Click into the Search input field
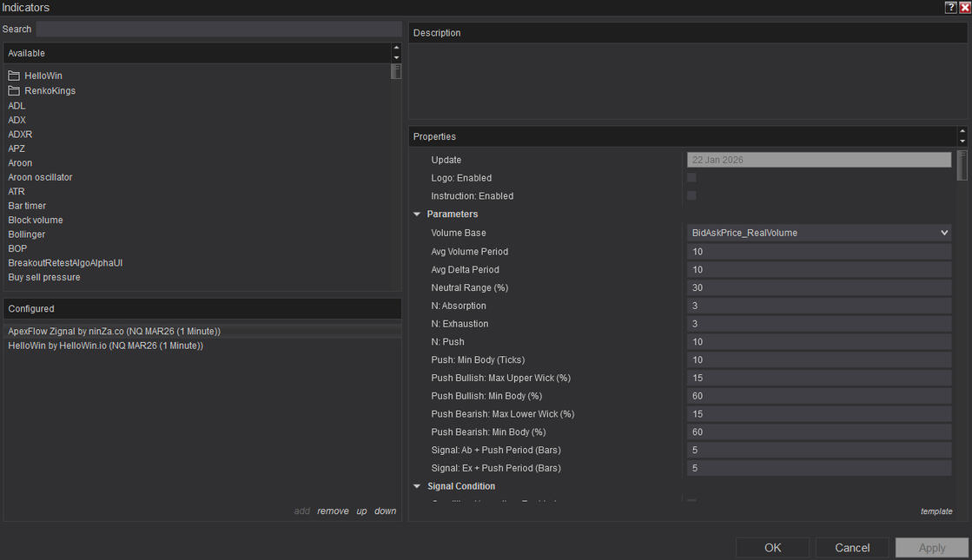Viewport: 972px width, 560px height. [x=217, y=30]
